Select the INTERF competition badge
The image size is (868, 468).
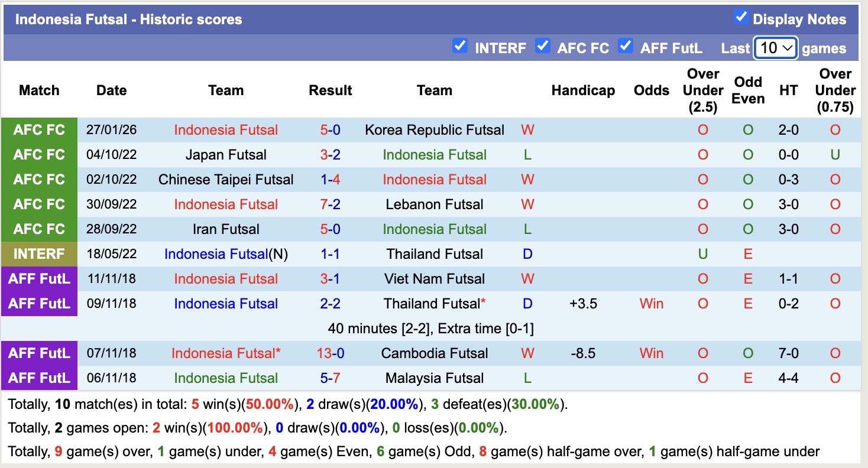tap(39, 253)
